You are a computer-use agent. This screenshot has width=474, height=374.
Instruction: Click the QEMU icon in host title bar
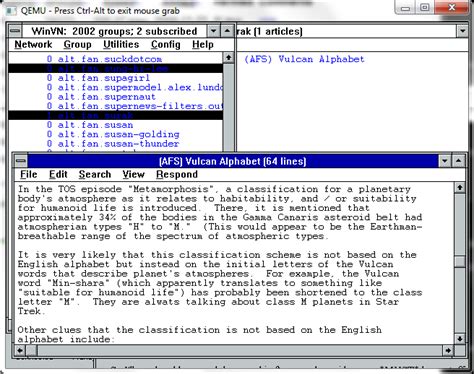(x=12, y=11)
